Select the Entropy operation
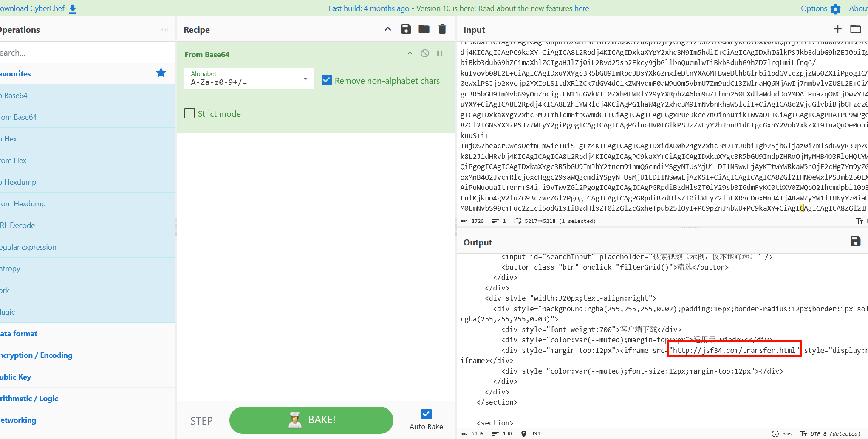The width and height of the screenshot is (868, 439). (x=87, y=268)
